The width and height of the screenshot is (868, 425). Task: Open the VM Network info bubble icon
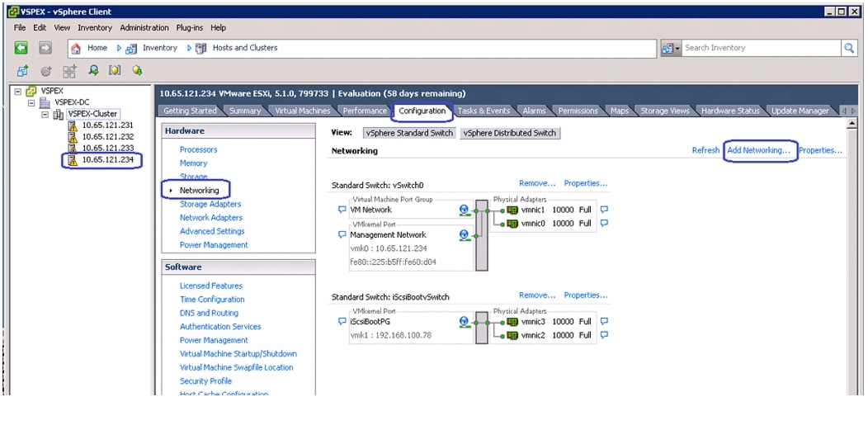point(342,210)
